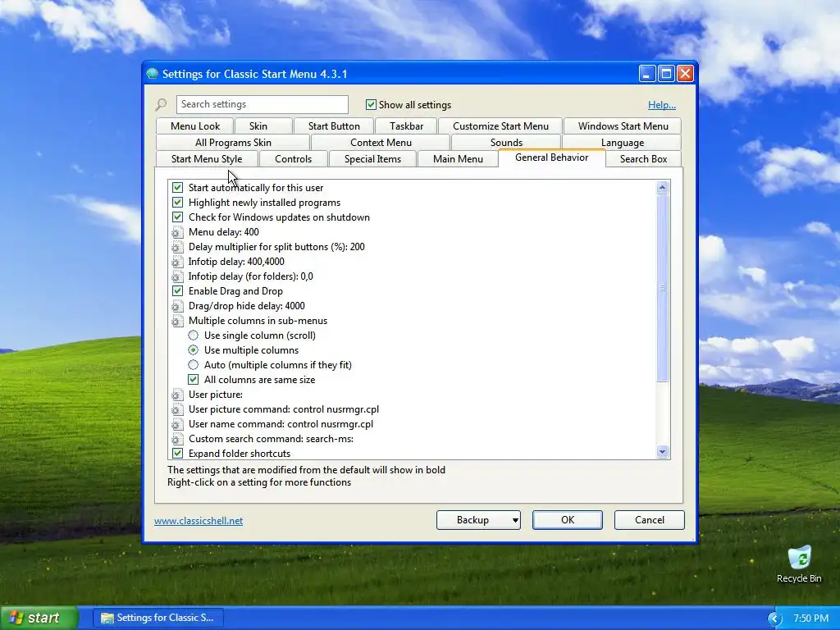840x630 pixels.
Task: Click the gear icon beside Multiple columns in sub-menus
Action: point(177,321)
